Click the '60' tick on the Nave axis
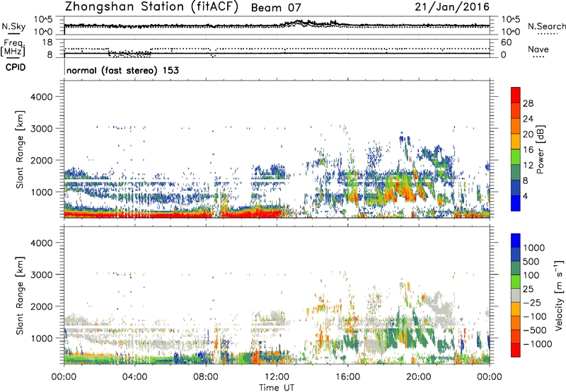Viewport: 566px width, 392px height. pyautogui.click(x=506, y=42)
